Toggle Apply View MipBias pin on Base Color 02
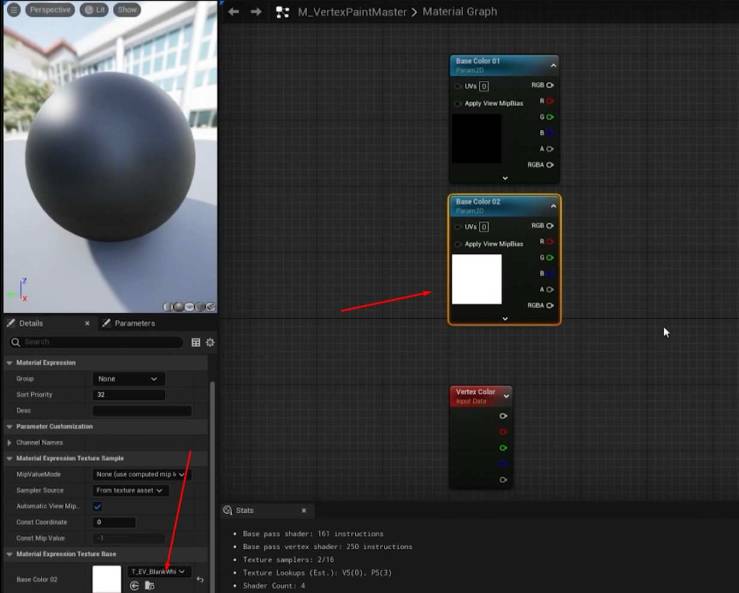Screen dimensions: 739x593 (x=458, y=244)
